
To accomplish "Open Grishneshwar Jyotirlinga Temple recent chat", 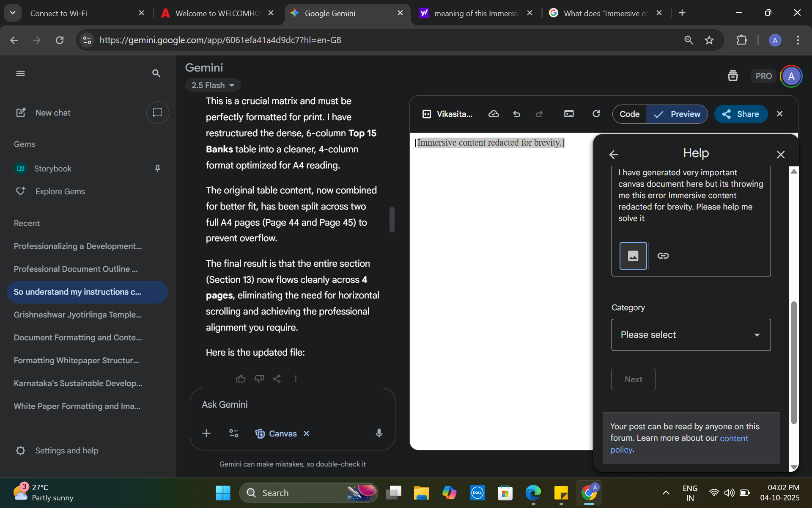I will (78, 315).
